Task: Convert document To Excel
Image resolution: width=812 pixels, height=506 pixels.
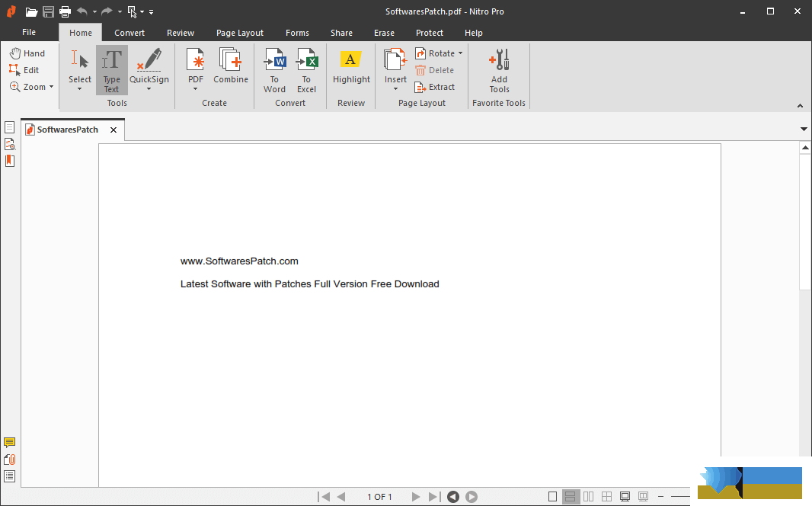Action: [306, 70]
